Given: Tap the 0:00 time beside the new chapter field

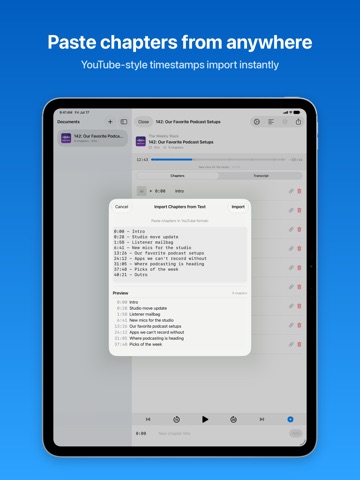Looking at the screenshot, I should (x=141, y=433).
